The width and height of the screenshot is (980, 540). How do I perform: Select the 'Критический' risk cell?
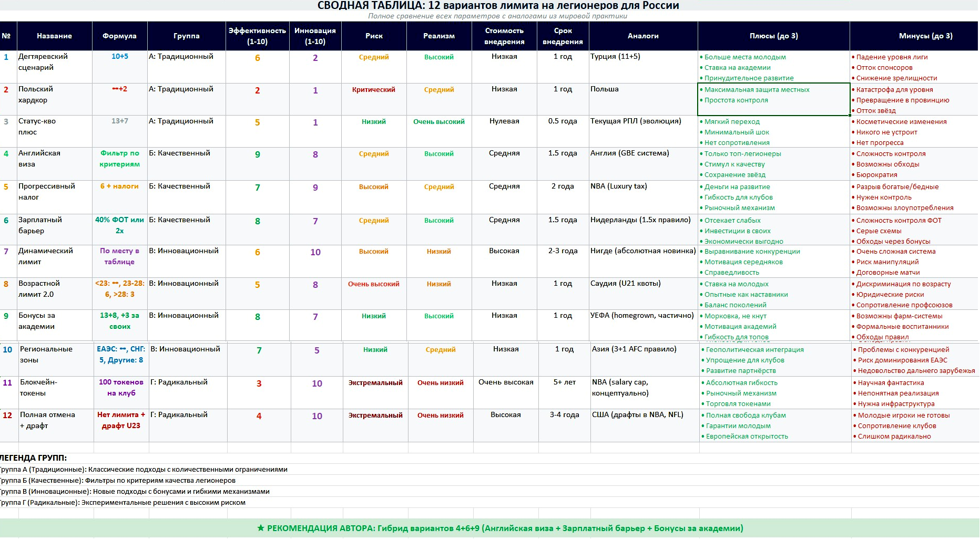coord(373,90)
